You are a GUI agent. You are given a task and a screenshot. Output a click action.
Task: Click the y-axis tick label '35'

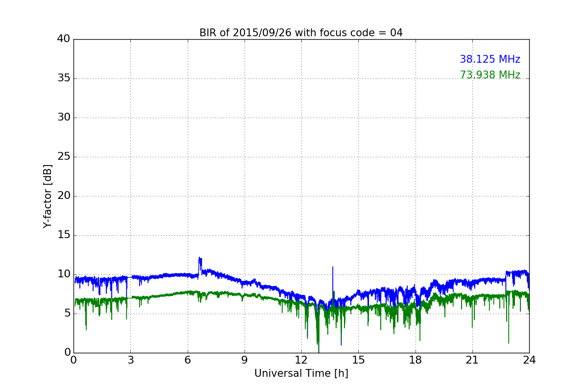click(x=64, y=78)
